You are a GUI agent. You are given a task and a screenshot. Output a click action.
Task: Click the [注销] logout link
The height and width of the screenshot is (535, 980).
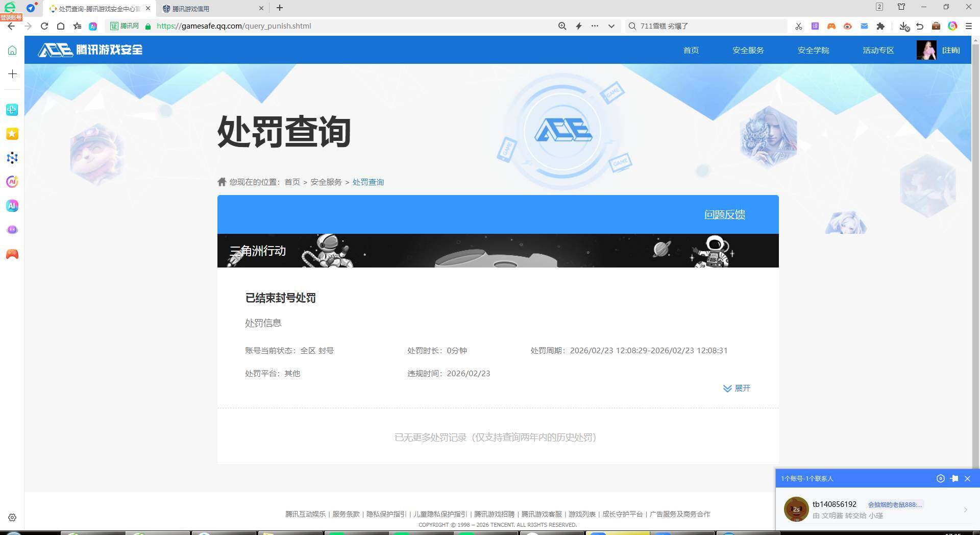[x=951, y=50]
